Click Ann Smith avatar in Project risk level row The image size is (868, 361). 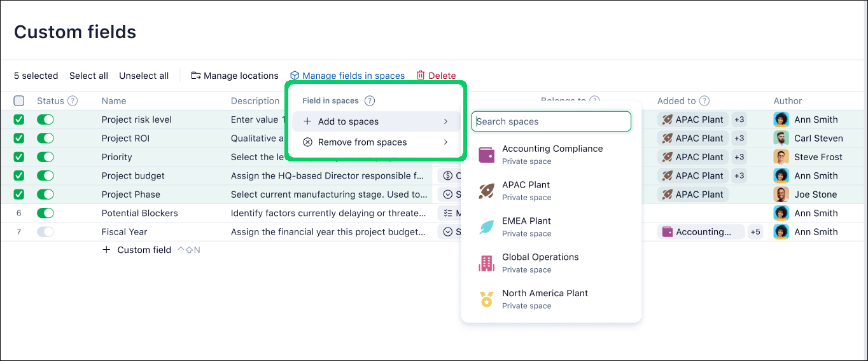coord(781,119)
